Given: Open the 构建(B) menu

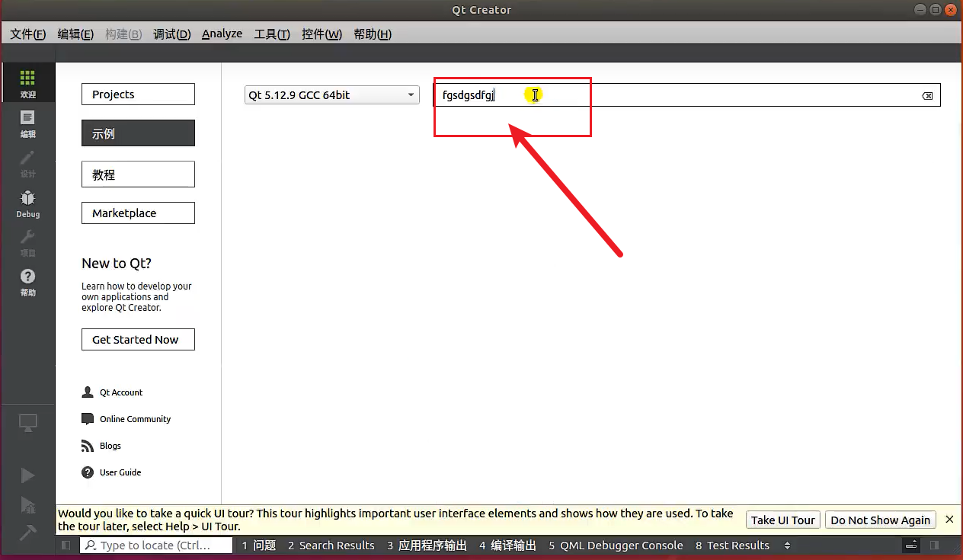Looking at the screenshot, I should [123, 34].
